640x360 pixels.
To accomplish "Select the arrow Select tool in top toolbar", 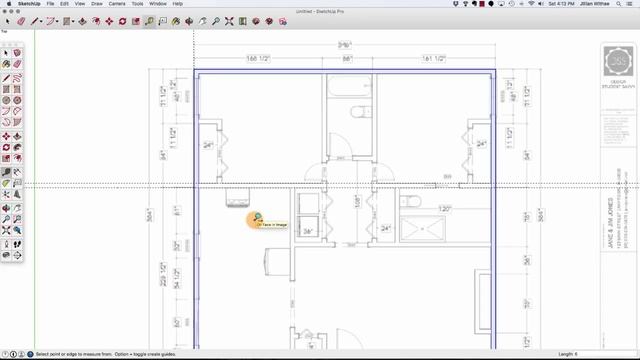I will [7, 21].
